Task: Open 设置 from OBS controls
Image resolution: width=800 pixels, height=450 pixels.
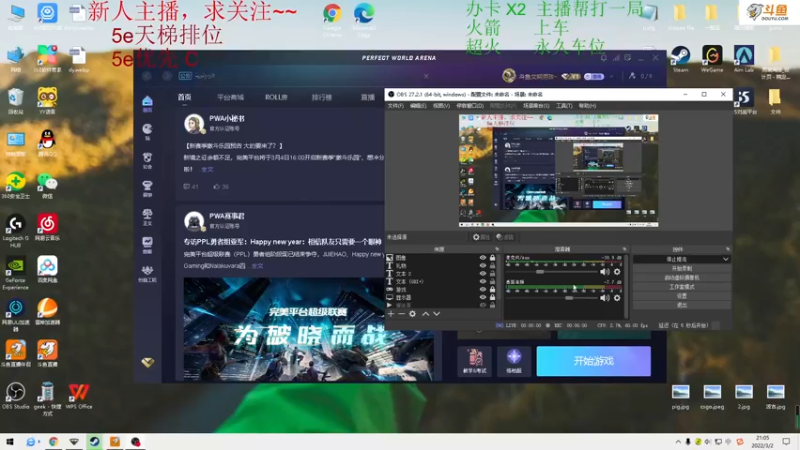Action: click(x=682, y=296)
